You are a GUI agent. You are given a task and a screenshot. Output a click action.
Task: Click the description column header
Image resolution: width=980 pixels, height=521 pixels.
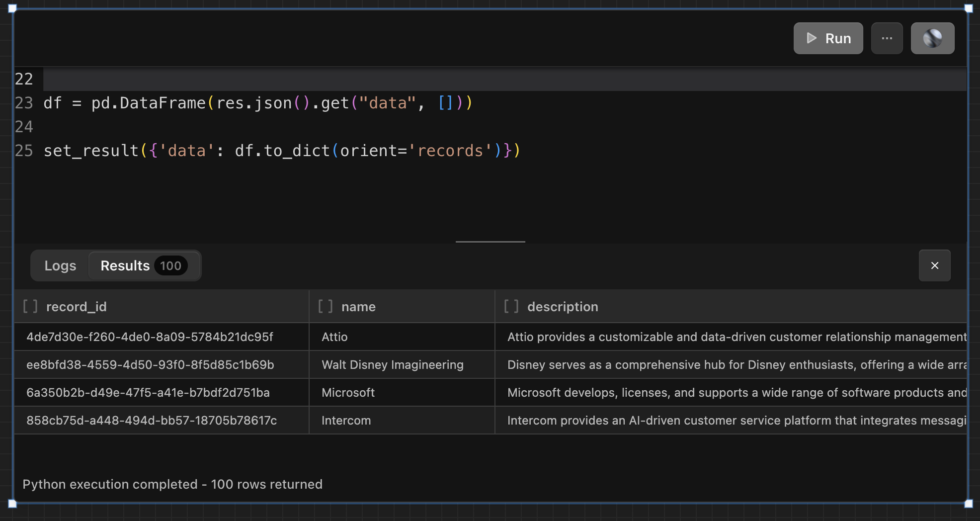[731, 307]
